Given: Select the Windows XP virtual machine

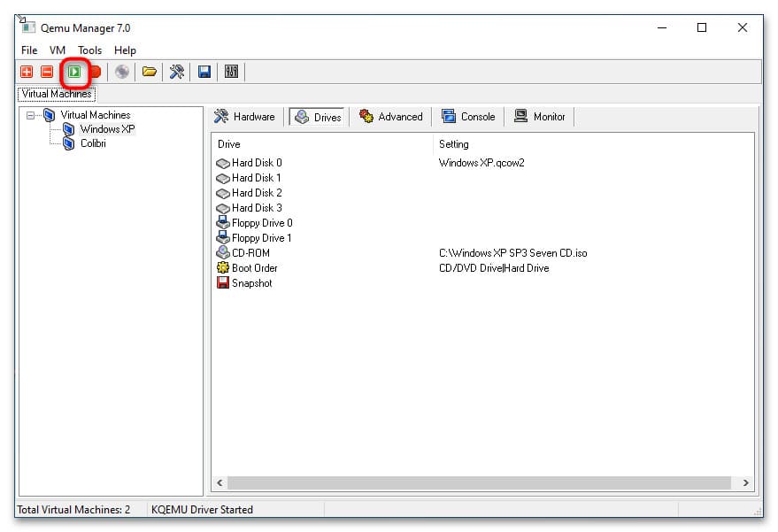Looking at the screenshot, I should [x=107, y=129].
